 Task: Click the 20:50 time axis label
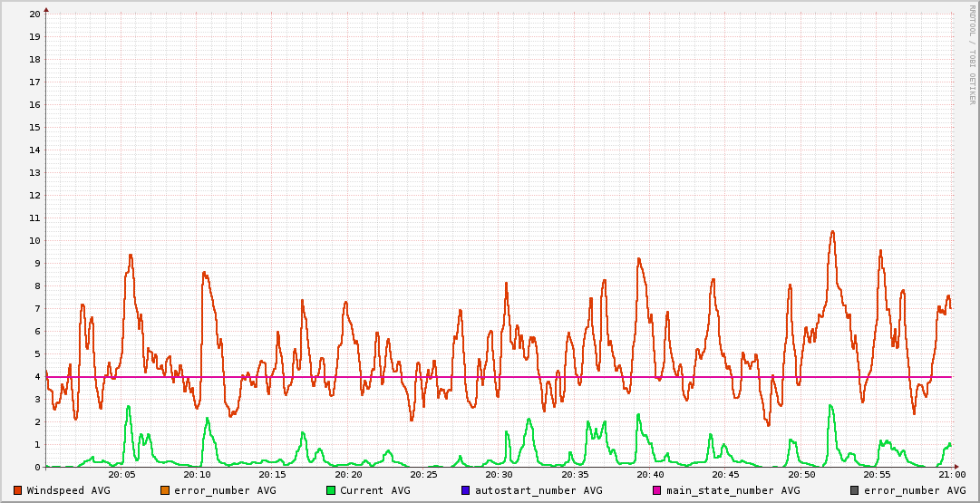[x=801, y=476]
